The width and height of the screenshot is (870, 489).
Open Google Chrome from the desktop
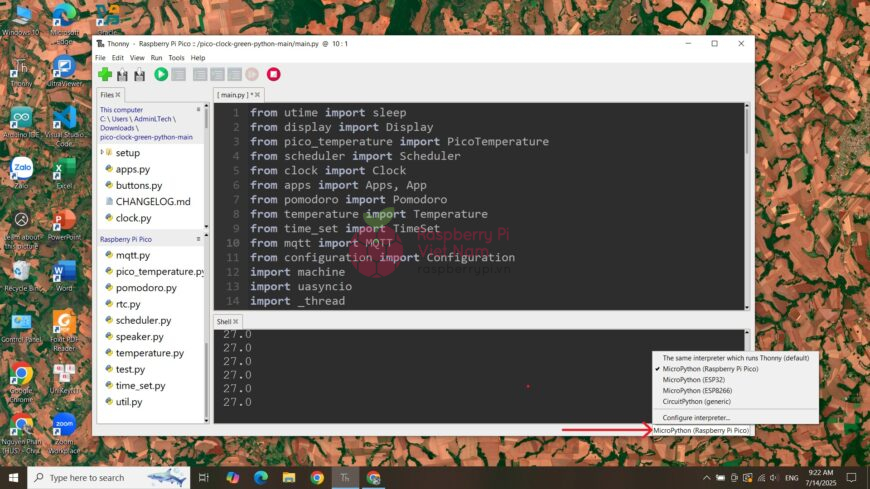(21, 377)
